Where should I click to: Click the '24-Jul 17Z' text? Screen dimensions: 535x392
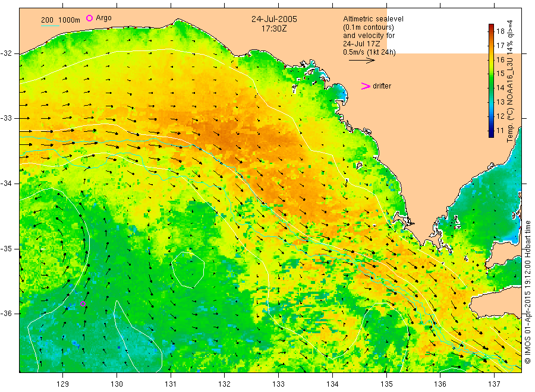361,44
